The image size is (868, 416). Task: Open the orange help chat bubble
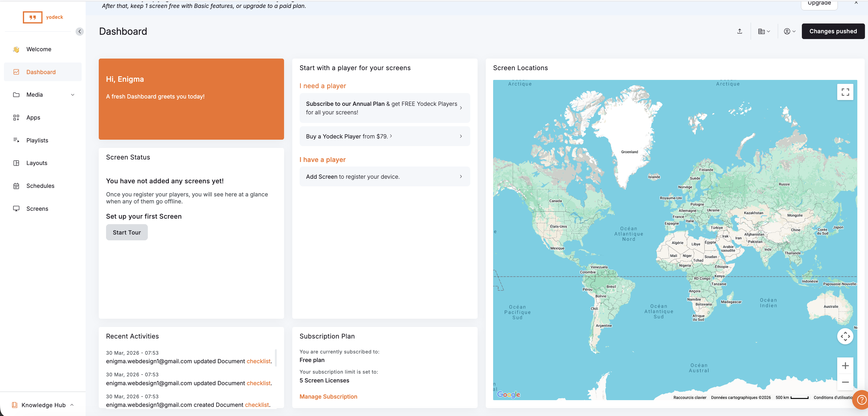(861, 400)
